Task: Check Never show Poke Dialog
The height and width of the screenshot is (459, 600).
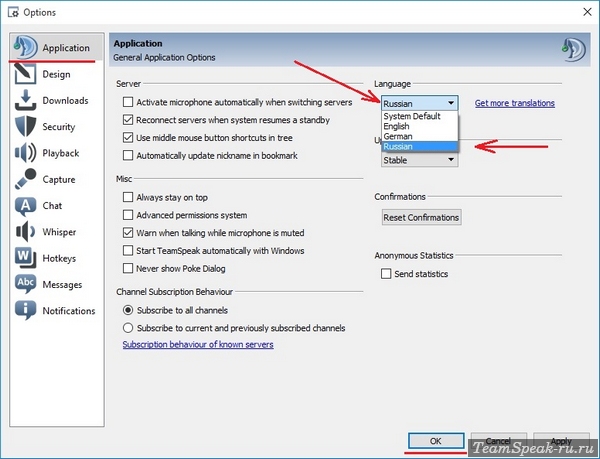Action: (128, 269)
